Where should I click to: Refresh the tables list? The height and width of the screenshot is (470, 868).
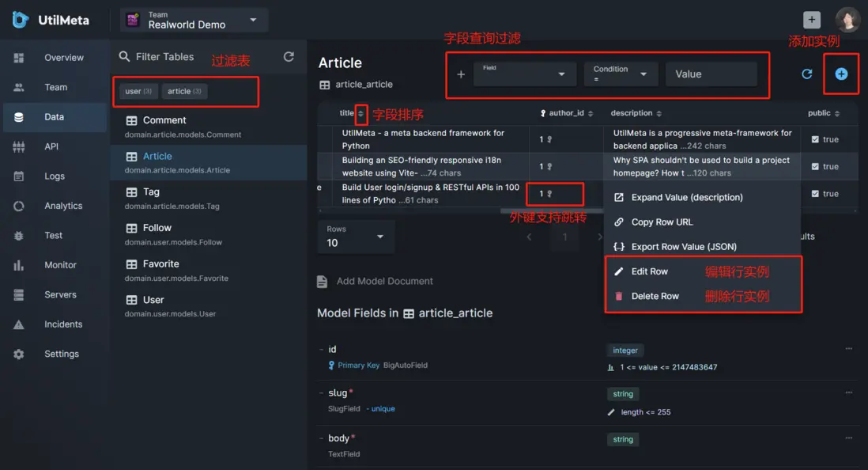(289, 56)
